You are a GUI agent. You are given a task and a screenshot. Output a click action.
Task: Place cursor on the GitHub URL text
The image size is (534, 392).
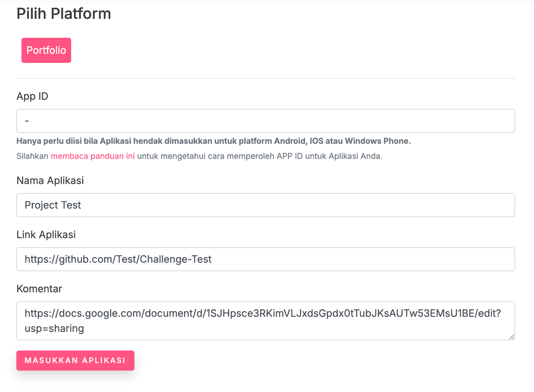point(118,259)
